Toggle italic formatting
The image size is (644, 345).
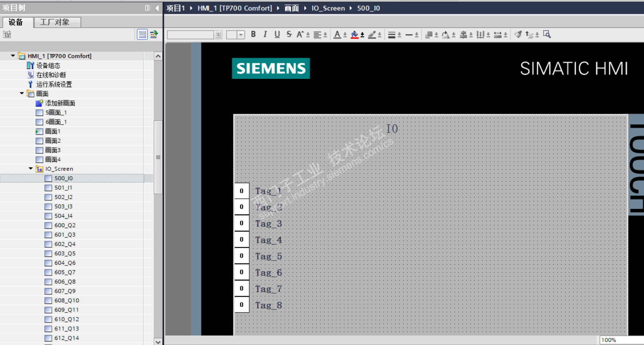click(265, 34)
